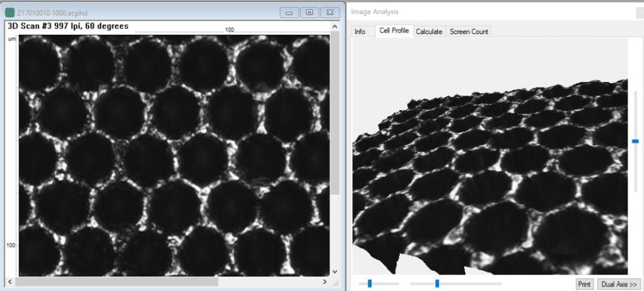Viewport: 644px width, 291px height.
Task: Click the small horizontal slider thumb under the 3D view
Action: [x=370, y=283]
